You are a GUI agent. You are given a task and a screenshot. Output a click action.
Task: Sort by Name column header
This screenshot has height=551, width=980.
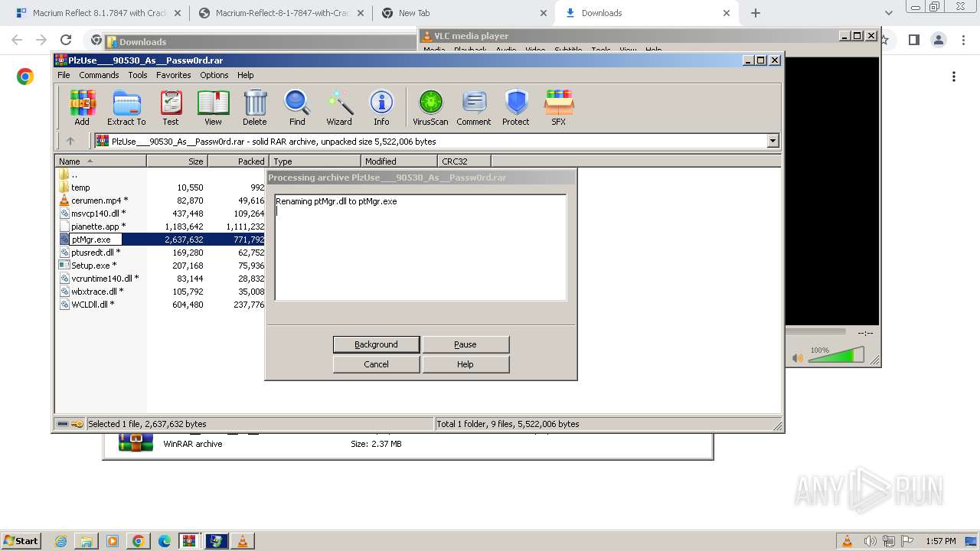pos(100,161)
